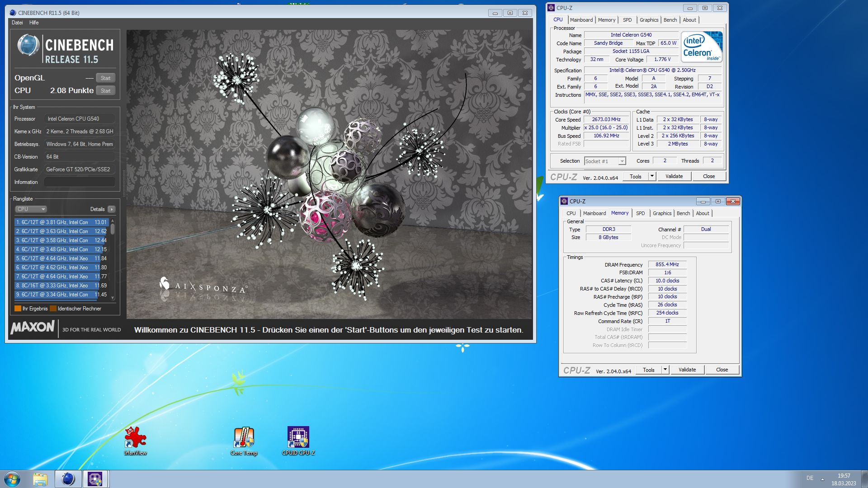The image size is (868, 488).
Task: Click the Windows Start orb
Action: pyautogui.click(x=12, y=479)
